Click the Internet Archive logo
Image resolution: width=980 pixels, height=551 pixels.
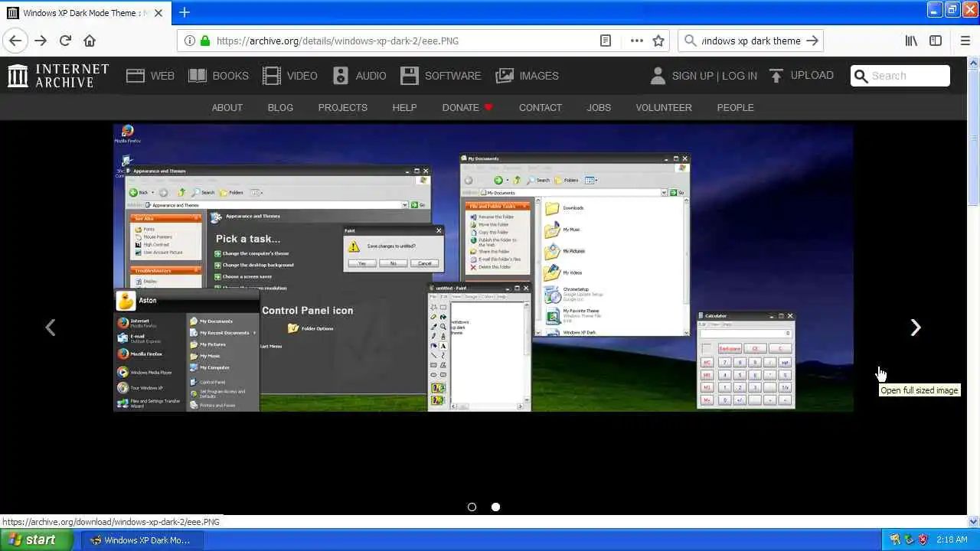(58, 75)
